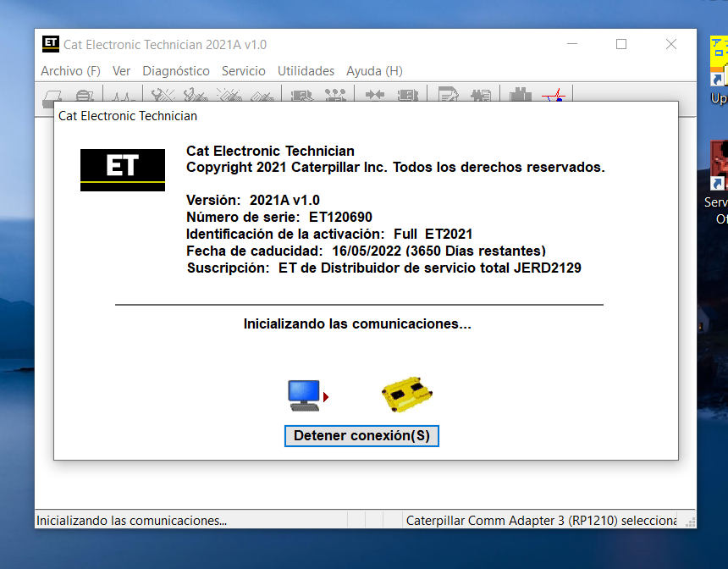
Task: Click the blue computer icon
Action: [304, 395]
